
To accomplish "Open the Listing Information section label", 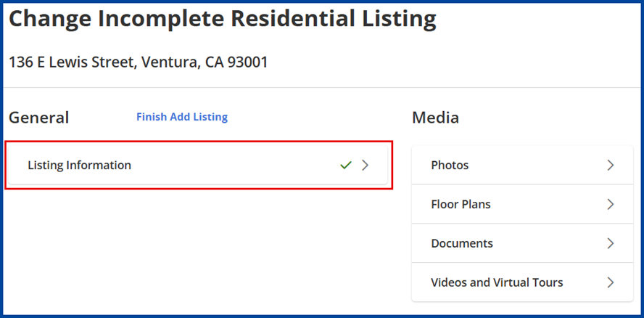I will [x=79, y=166].
